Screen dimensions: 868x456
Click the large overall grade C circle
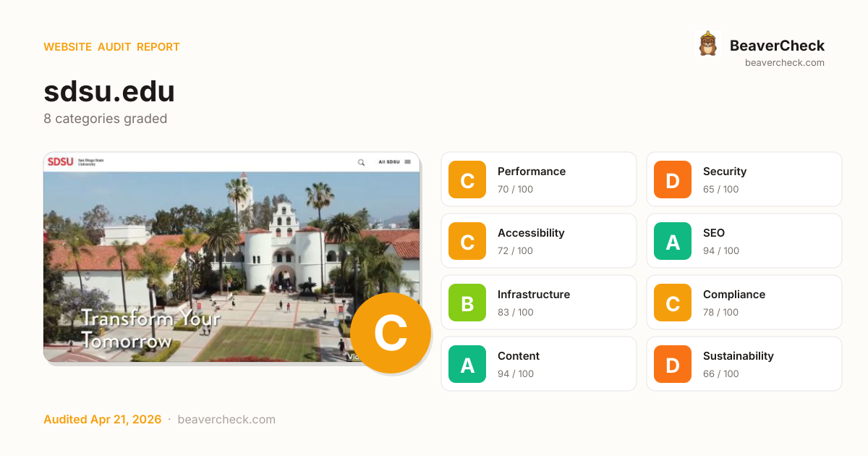(390, 333)
